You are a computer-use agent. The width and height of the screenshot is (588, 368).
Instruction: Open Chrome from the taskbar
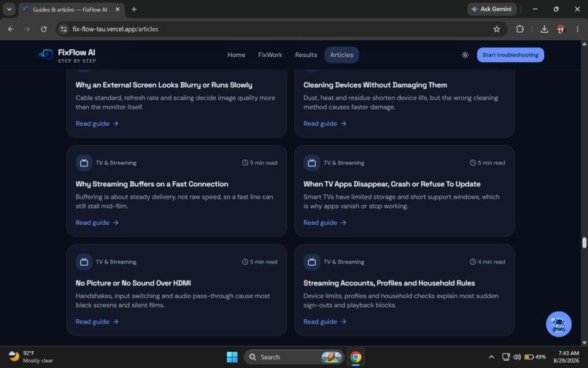355,357
